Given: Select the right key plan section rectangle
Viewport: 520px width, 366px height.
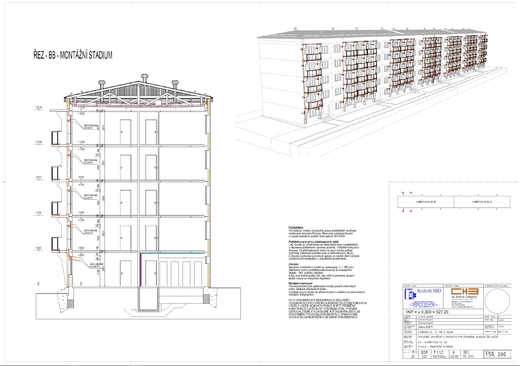Looking at the screenshot, I should (x=482, y=202).
